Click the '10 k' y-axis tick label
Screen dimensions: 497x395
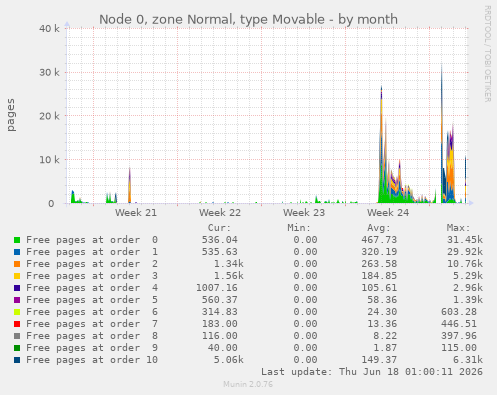coord(49,160)
